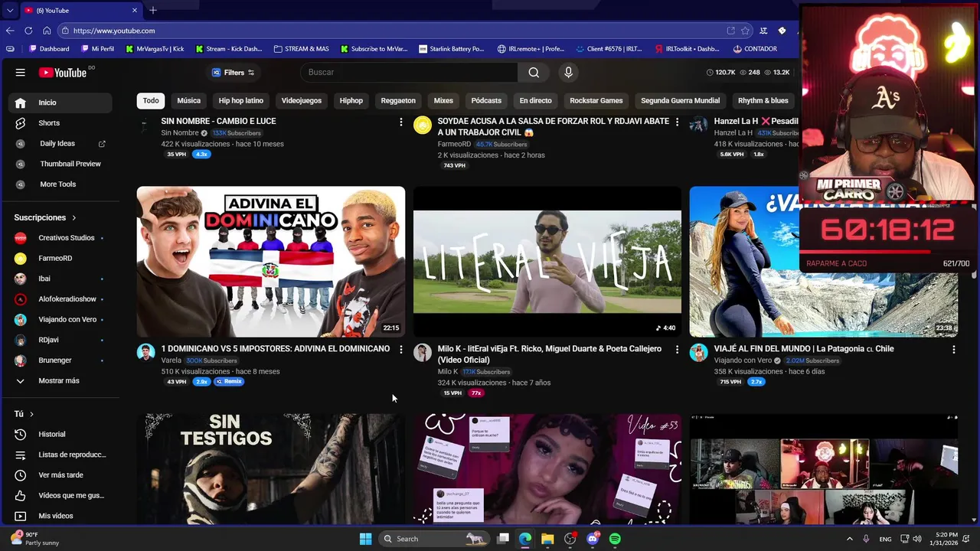Select the Segunda Guerra Mundial chip
The height and width of the screenshot is (551, 980).
pos(681,101)
